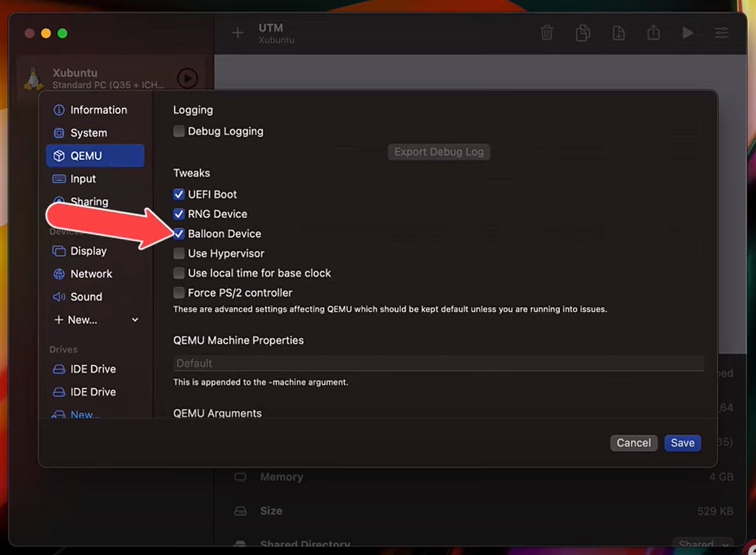This screenshot has width=756, height=555.
Task: Click the Size row disk icon in the UTM window
Action: (x=240, y=511)
